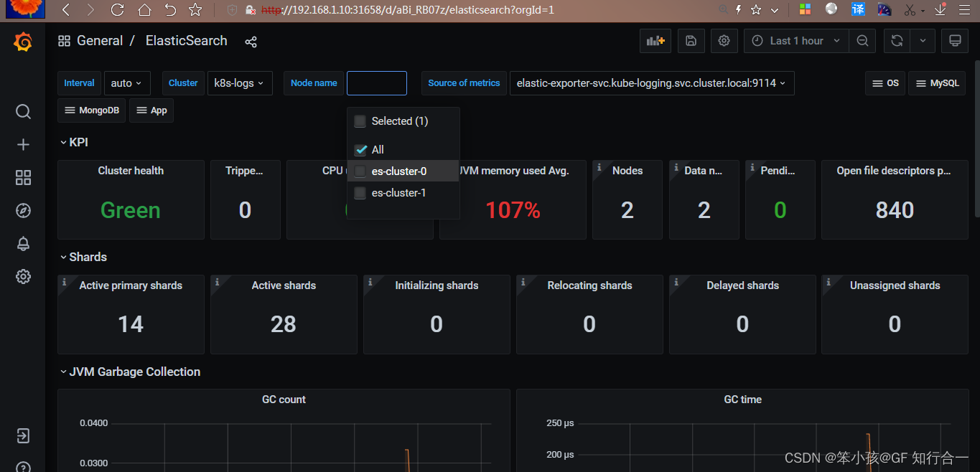Click the browser forward arrow
This screenshot has height=472, width=980.
tap(90, 10)
